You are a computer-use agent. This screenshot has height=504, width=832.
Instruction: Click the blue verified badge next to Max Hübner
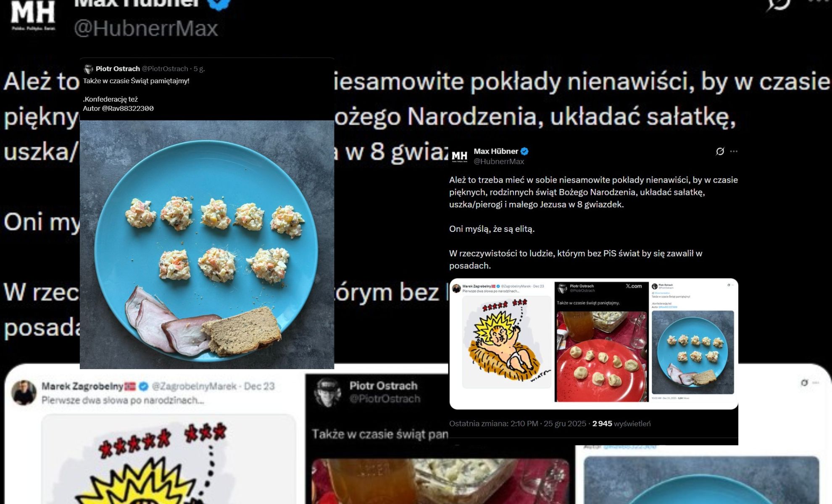pyautogui.click(x=524, y=151)
